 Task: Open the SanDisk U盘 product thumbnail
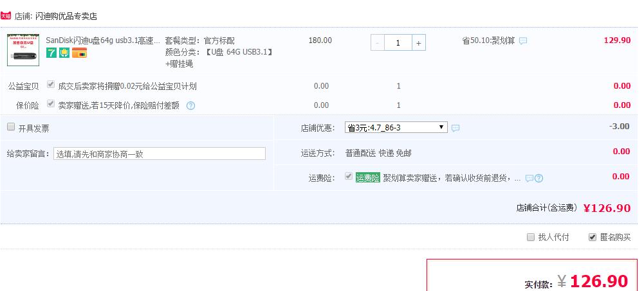pos(23,50)
